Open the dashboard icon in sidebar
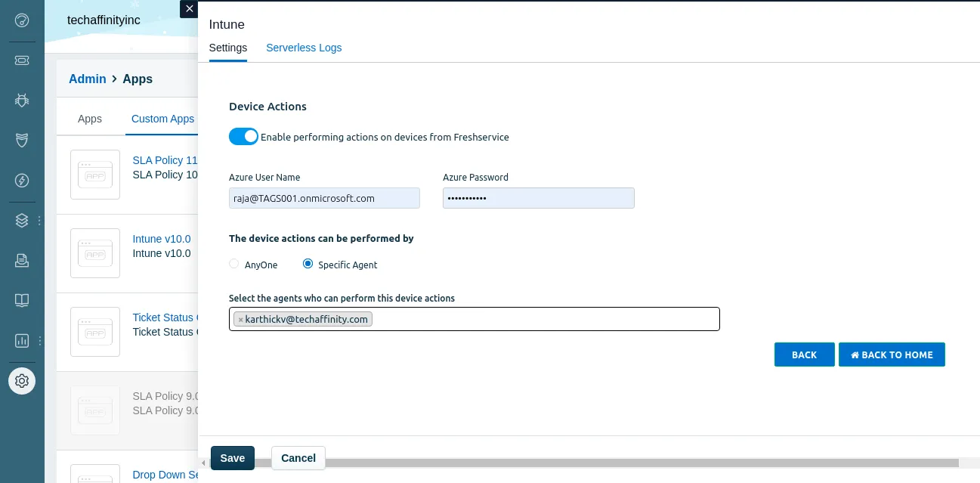980x483 pixels. click(x=22, y=20)
